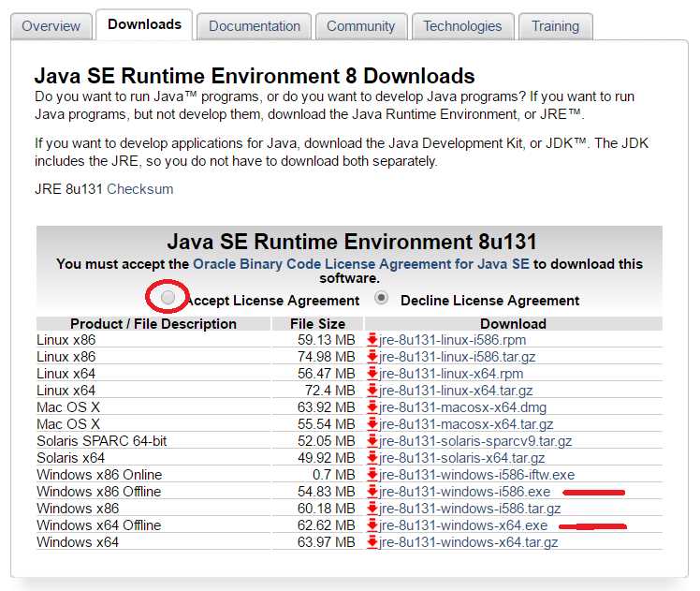This screenshot has width=700, height=591.
Task: Download jre-8u131-macosx-x64.dmg file link
Action: (462, 407)
